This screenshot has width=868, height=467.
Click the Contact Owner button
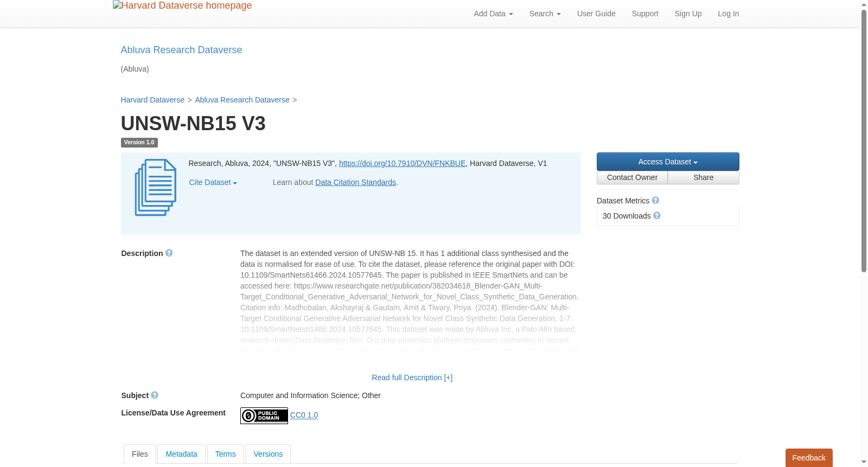(632, 178)
